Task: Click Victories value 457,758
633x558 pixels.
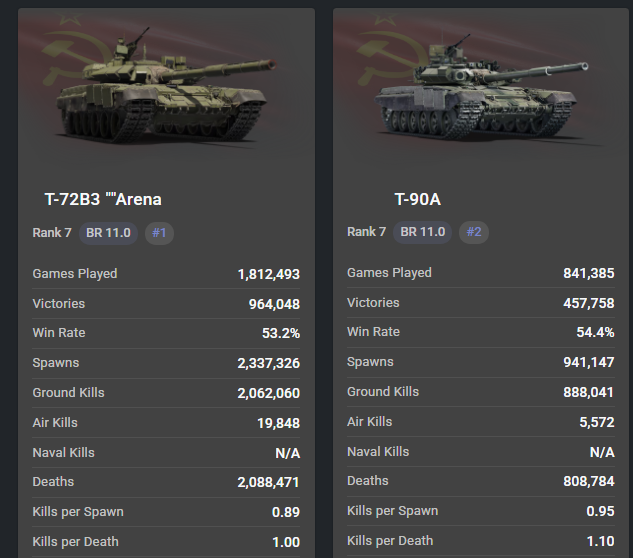Action: 588,303
